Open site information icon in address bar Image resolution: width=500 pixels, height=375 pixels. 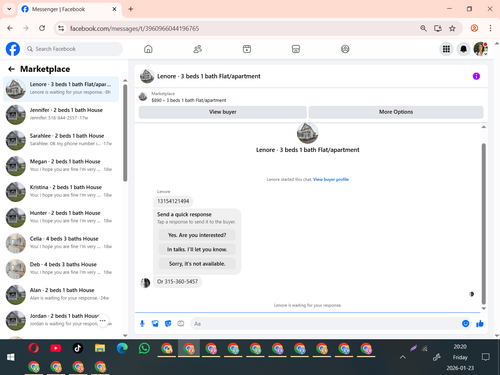[61, 28]
